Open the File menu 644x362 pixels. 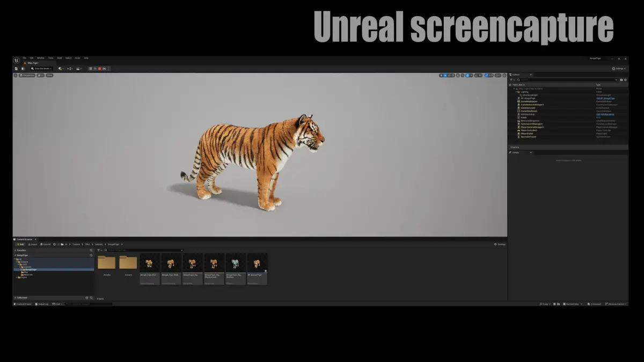pos(24,58)
